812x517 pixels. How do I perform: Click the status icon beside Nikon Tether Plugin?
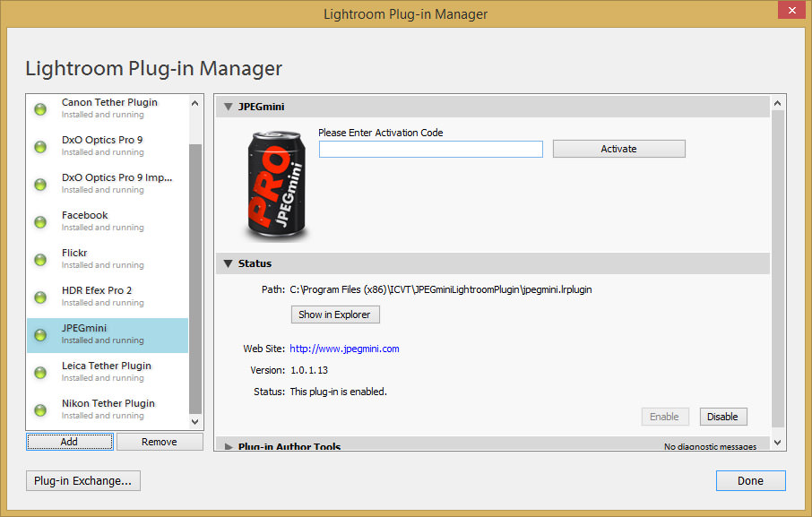[x=40, y=410]
